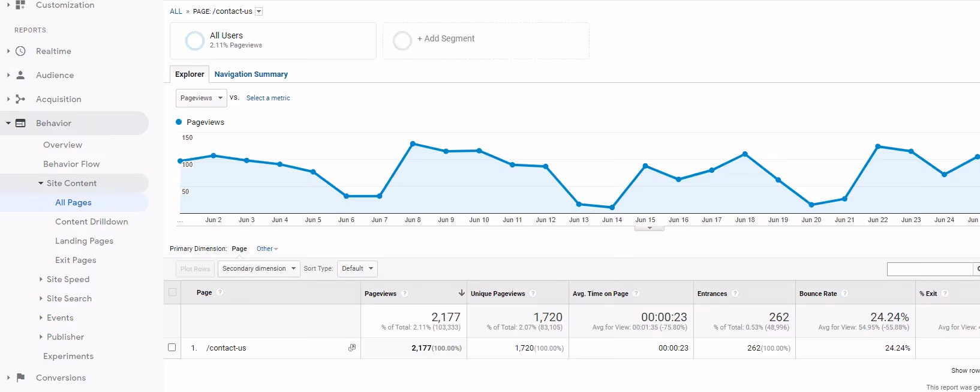The image size is (980, 392).
Task: Click the Jun 22 data point
Action: (878, 146)
